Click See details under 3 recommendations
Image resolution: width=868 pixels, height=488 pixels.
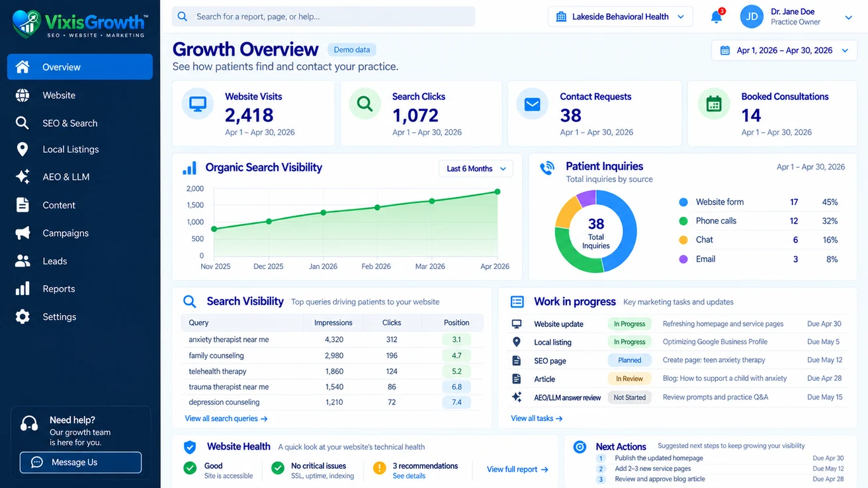pos(410,476)
